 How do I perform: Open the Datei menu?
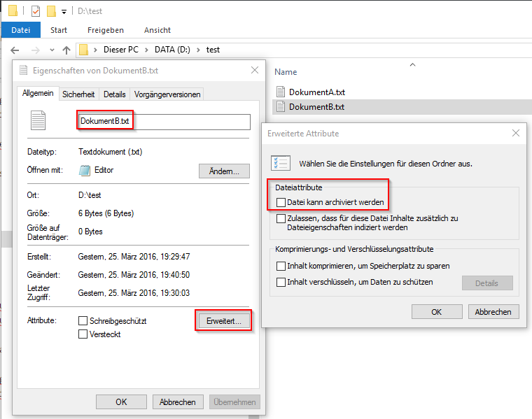(x=21, y=30)
